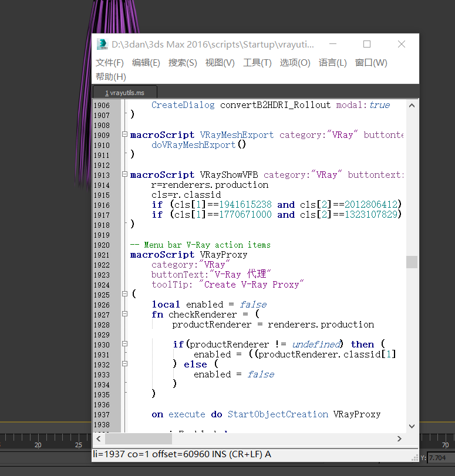Click StartObjectCreation on line 1937
455x476 pixels.
point(278,414)
